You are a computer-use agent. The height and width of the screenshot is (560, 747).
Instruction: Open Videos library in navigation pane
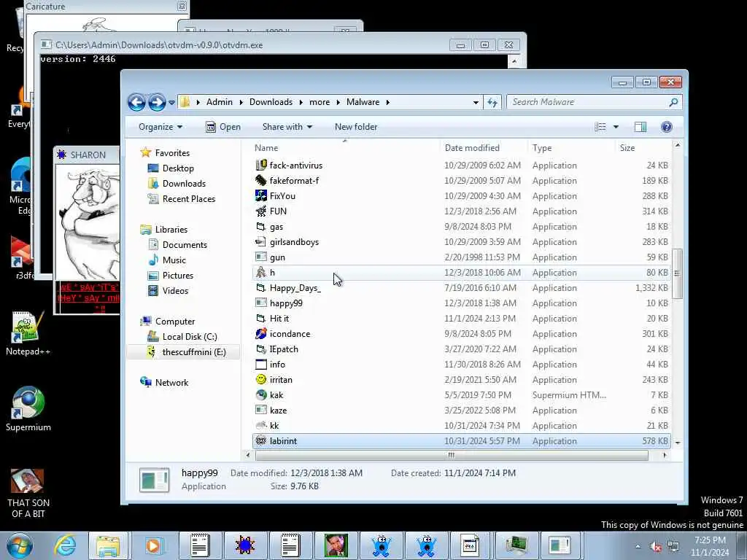pyautogui.click(x=175, y=290)
